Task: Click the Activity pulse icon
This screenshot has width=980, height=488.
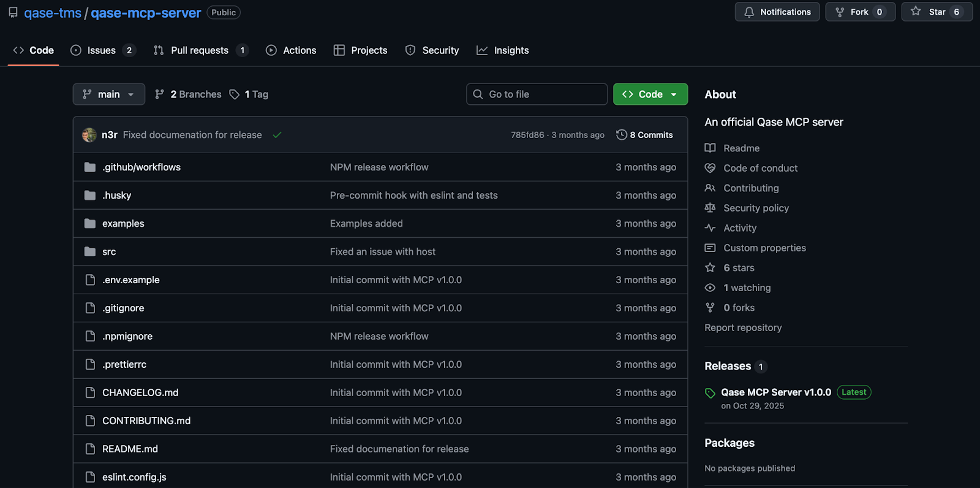Action: point(710,228)
